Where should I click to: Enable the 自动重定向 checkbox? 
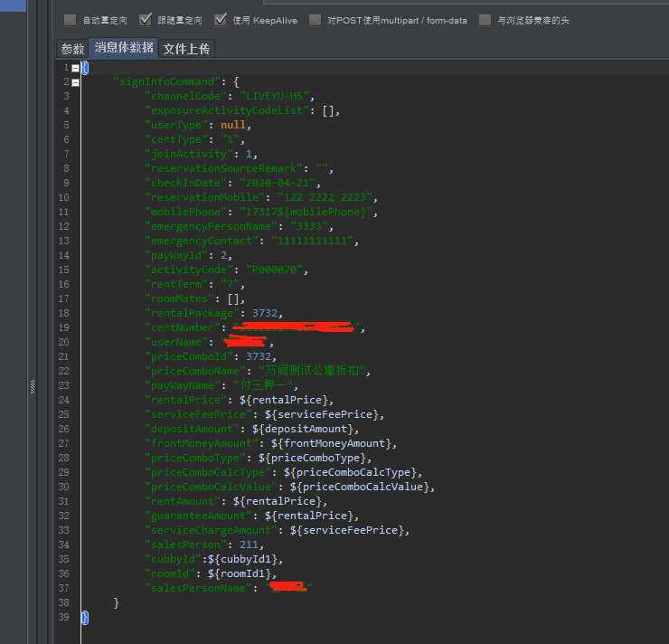70,20
